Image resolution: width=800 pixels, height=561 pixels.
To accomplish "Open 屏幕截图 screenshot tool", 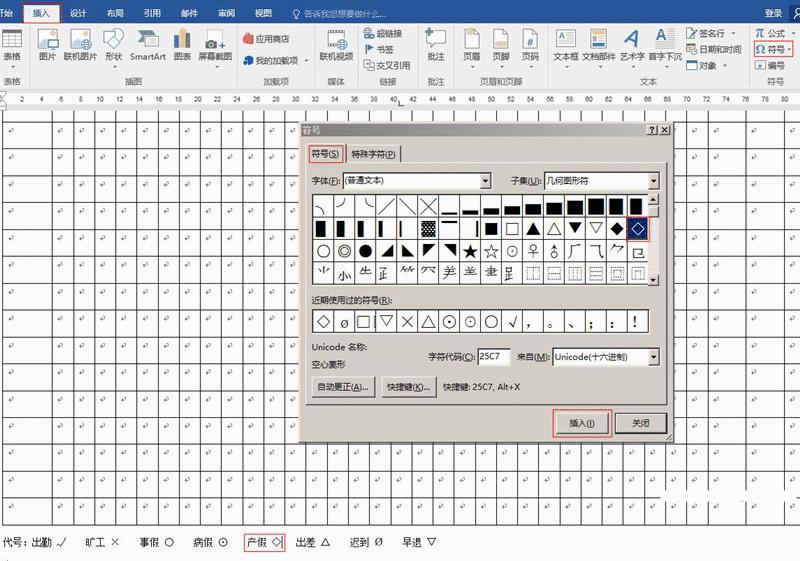I will 215,47.
